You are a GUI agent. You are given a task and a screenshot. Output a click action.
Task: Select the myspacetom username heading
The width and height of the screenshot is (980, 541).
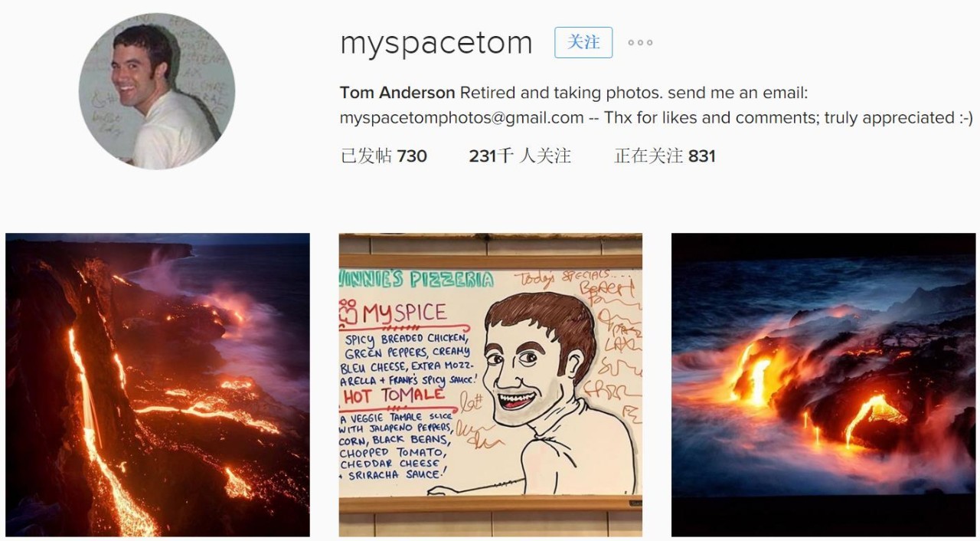click(436, 43)
